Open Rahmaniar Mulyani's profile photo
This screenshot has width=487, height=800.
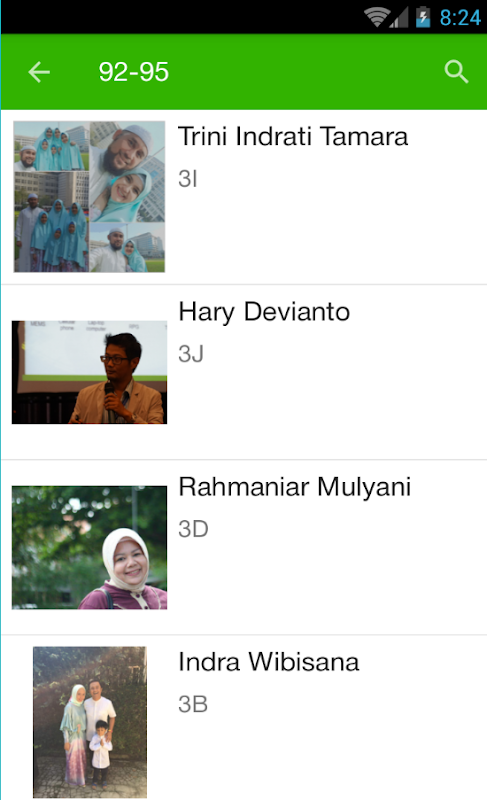[x=89, y=547]
